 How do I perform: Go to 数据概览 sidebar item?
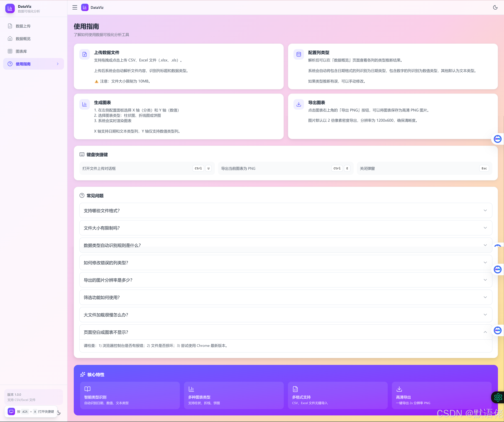point(23,39)
